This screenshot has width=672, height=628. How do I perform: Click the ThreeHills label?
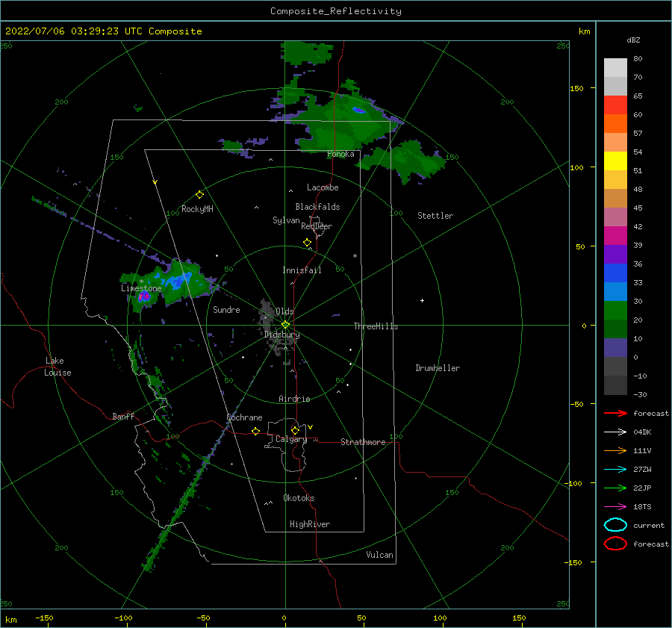(376, 326)
